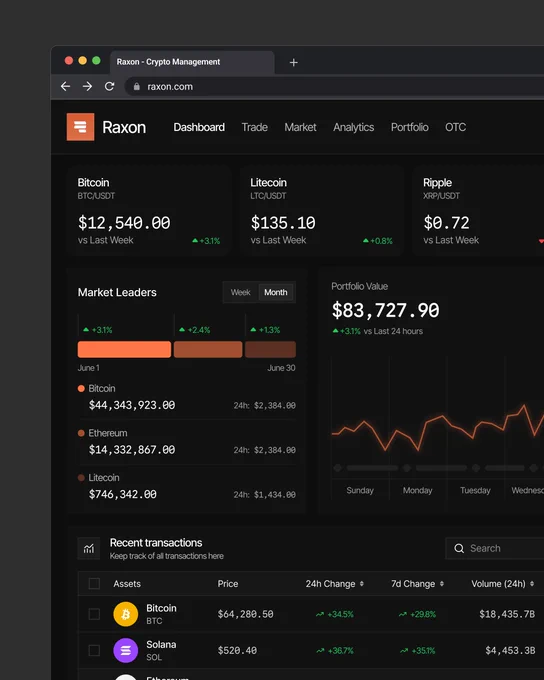Click the bright orange +3.1% bar segment

[x=125, y=349]
